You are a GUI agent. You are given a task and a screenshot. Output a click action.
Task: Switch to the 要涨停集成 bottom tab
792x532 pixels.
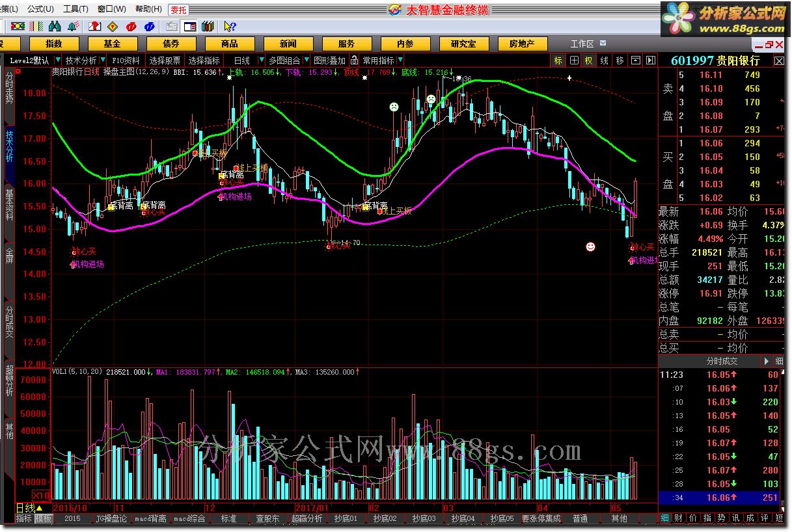(x=541, y=519)
